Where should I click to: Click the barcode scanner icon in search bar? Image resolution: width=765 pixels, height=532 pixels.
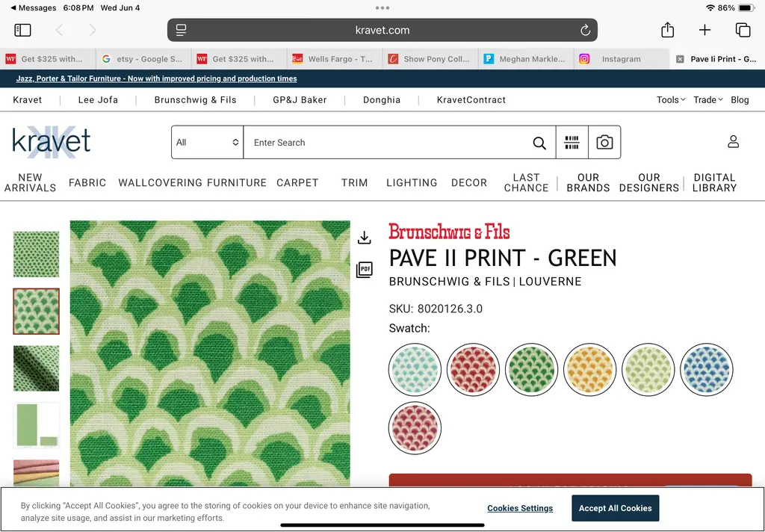click(x=572, y=143)
